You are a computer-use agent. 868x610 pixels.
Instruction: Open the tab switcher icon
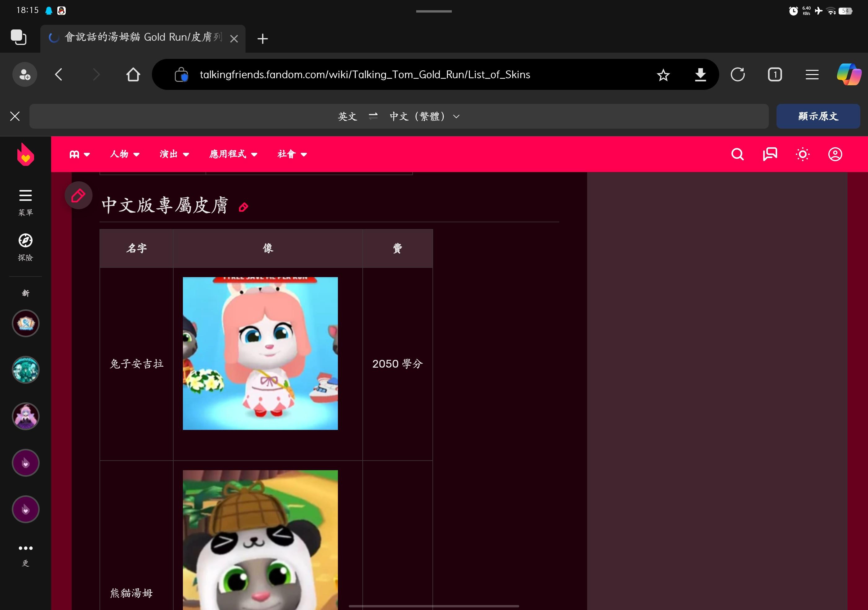[19, 38]
